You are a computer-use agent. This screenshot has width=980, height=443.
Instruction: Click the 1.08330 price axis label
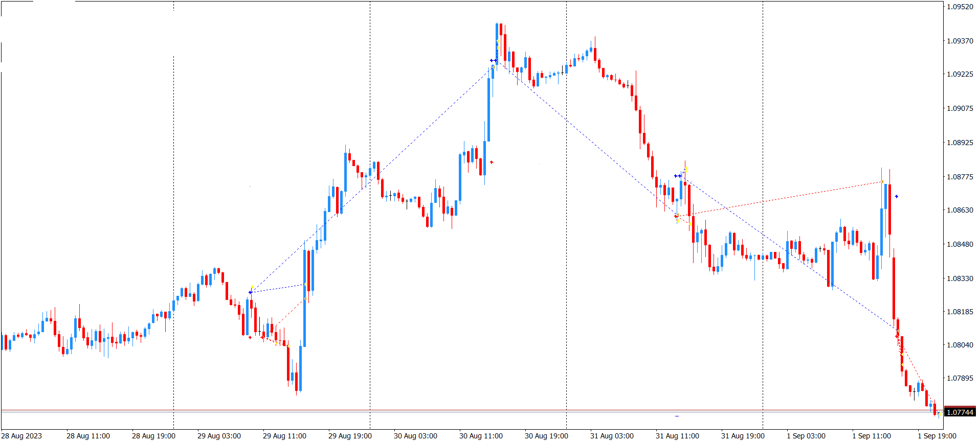960,278
